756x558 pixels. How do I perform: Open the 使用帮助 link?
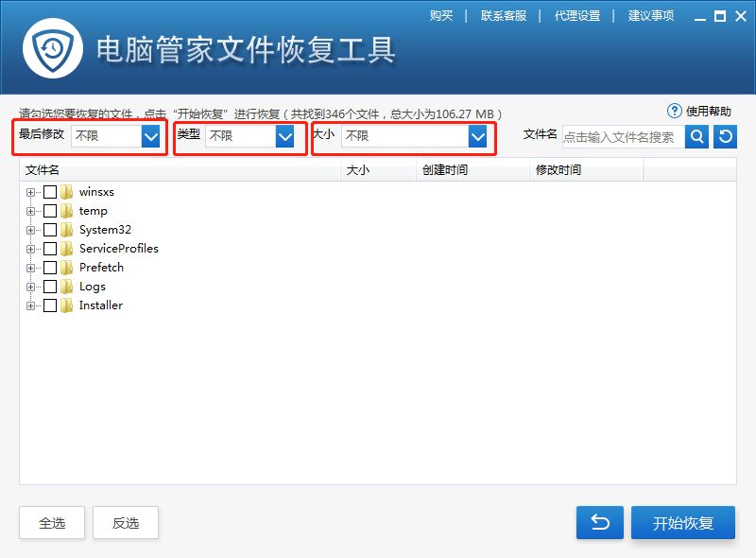[708, 112]
